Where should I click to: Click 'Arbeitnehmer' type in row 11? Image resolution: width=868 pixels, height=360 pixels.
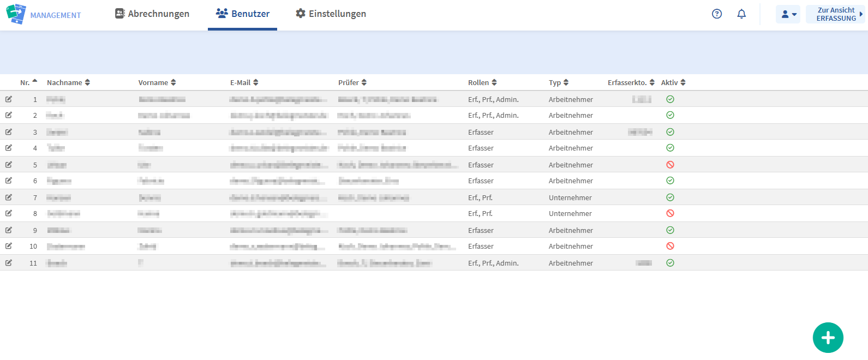tap(571, 263)
